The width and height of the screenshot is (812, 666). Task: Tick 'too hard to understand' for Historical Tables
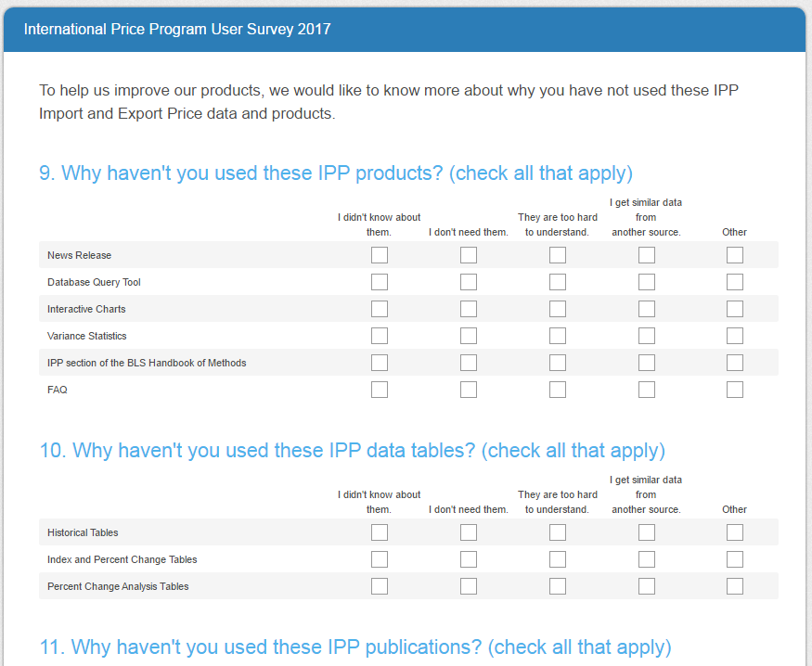click(x=558, y=532)
